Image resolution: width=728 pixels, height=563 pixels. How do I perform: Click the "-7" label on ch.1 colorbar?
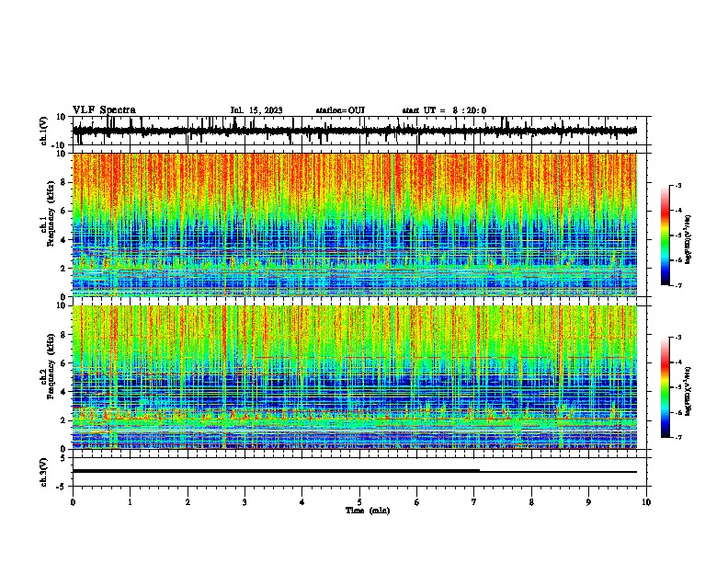pos(677,285)
